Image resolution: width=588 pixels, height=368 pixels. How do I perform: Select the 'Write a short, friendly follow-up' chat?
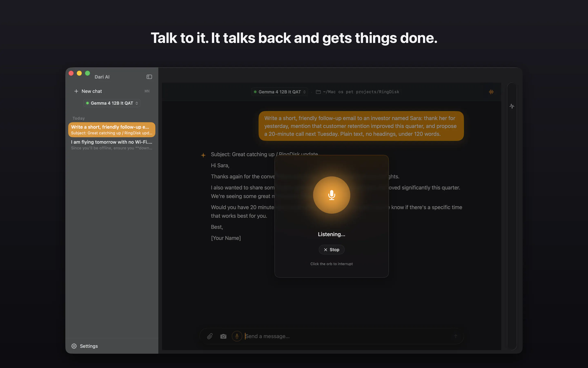click(x=112, y=130)
